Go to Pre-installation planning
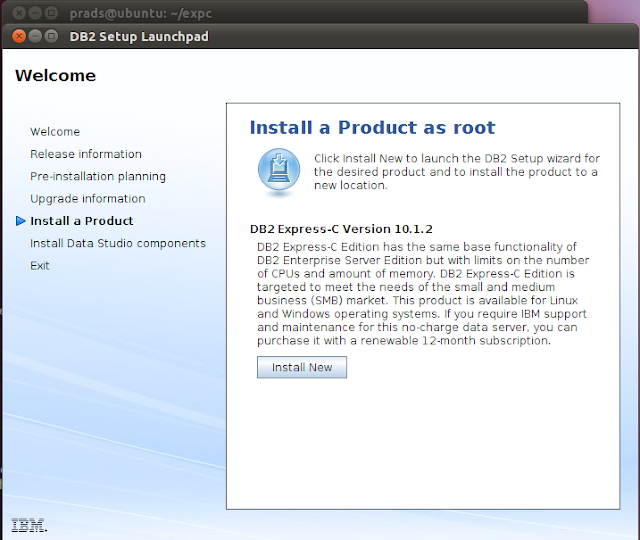The image size is (640, 540). tap(98, 176)
